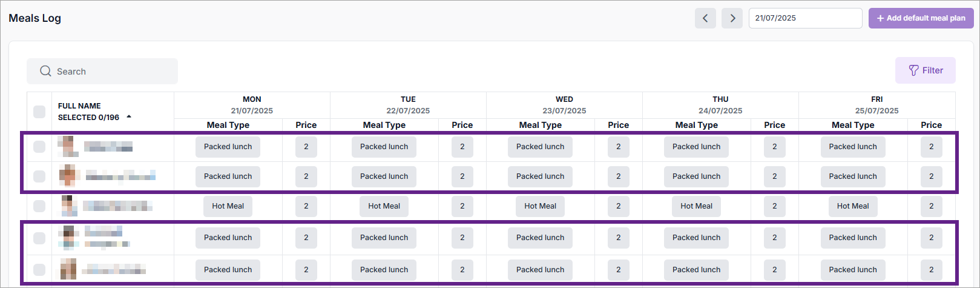Screen dimensions: 980x288
Task: Check the Hot Meal row's checkbox
Action: pos(39,206)
